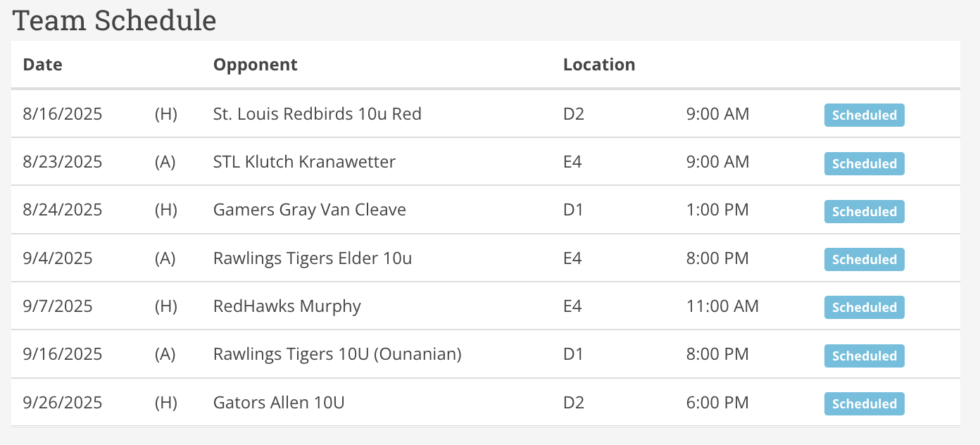Click Scheduled badge for 9/16/2025 game
Screen dimensions: 980x445
(x=864, y=356)
